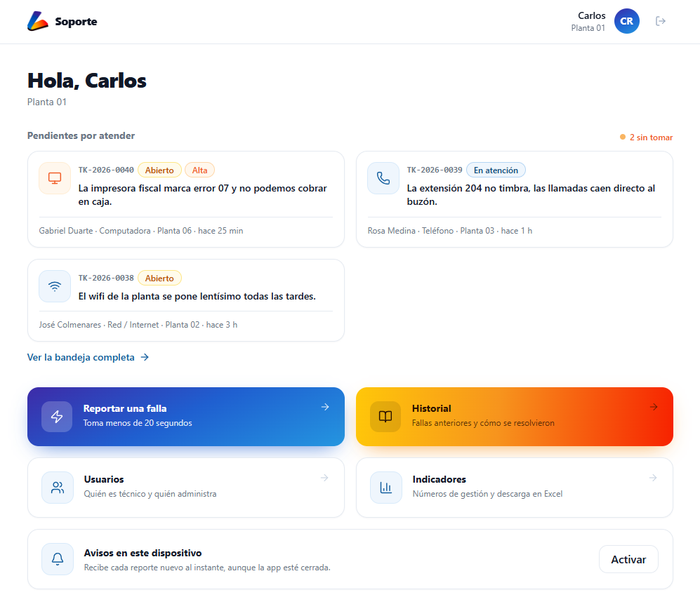Click the lightning bolt icon in Reportar una falla

(57, 416)
